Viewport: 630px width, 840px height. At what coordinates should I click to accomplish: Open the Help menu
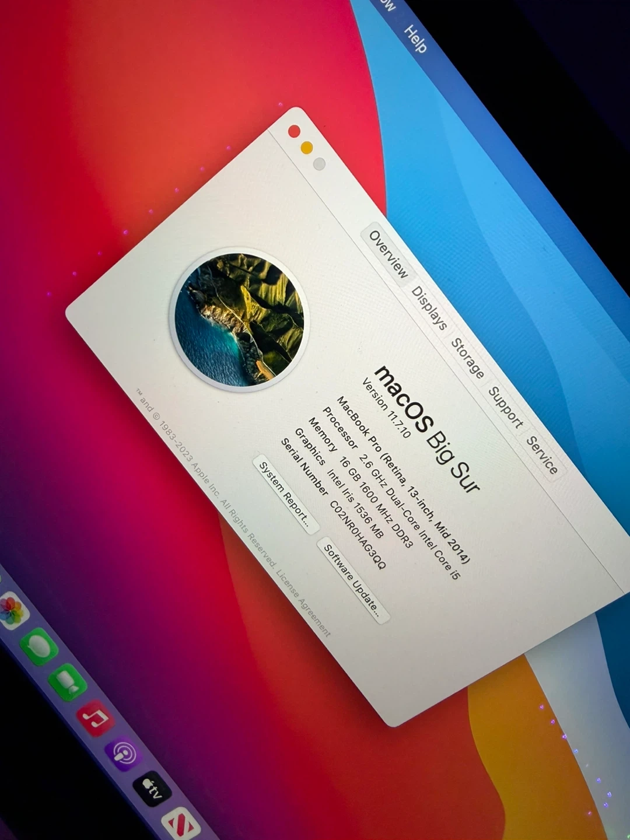tap(415, 39)
